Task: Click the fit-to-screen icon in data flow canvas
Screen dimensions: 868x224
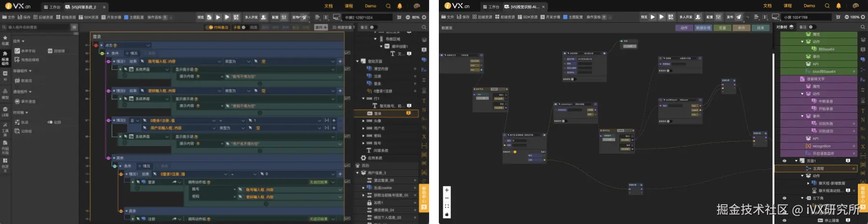Action: coord(447,206)
